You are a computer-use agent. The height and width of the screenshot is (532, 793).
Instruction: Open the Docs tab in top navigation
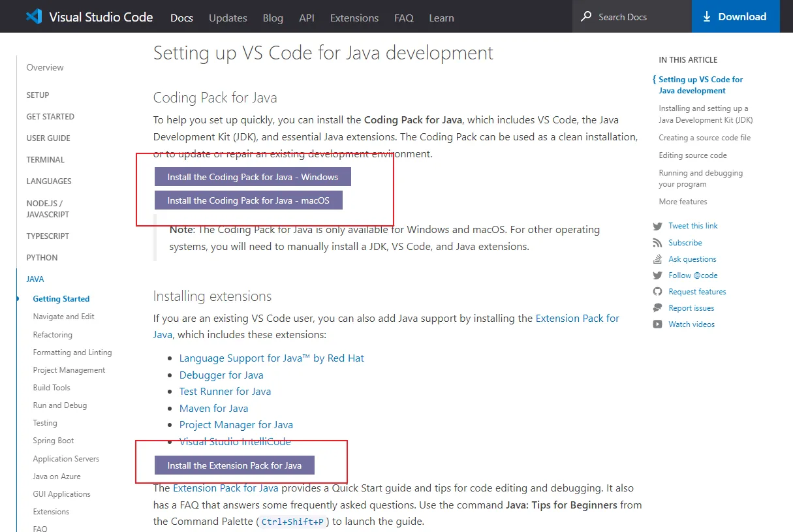point(181,18)
